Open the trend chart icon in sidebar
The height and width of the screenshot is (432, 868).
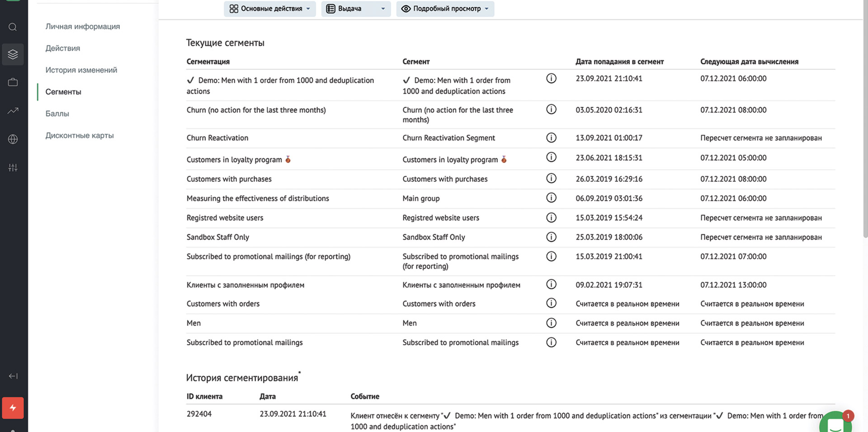(13, 110)
